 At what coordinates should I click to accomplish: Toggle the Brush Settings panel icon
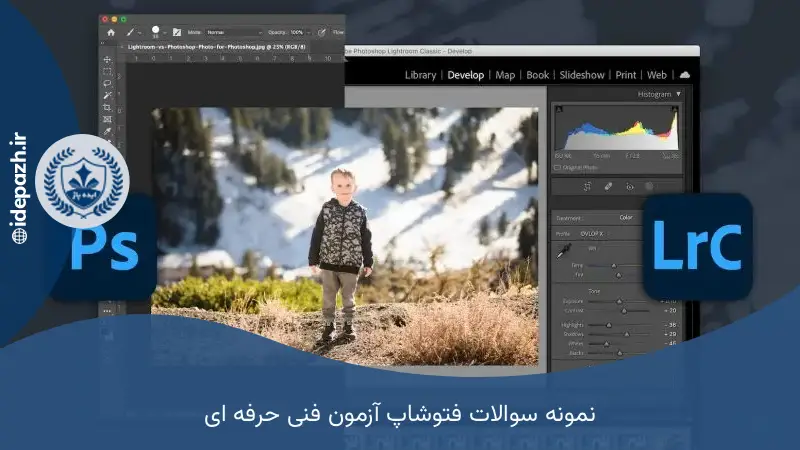[177, 32]
